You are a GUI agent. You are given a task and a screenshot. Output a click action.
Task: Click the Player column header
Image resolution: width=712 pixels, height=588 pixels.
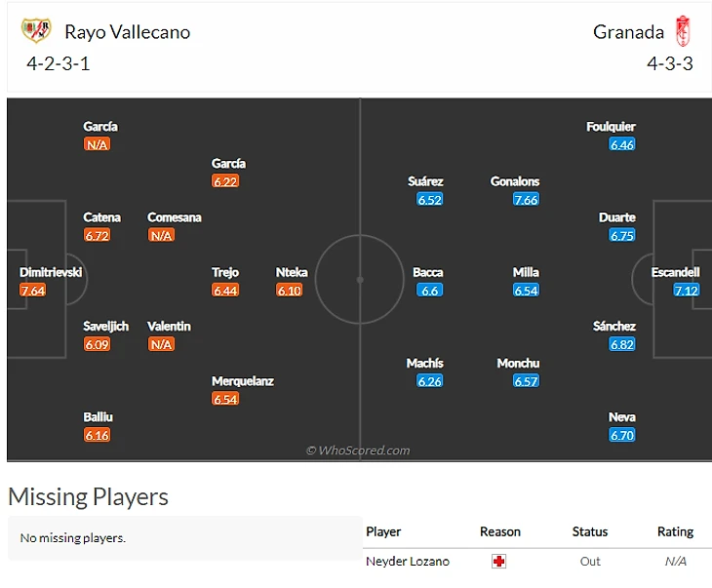[x=383, y=531]
